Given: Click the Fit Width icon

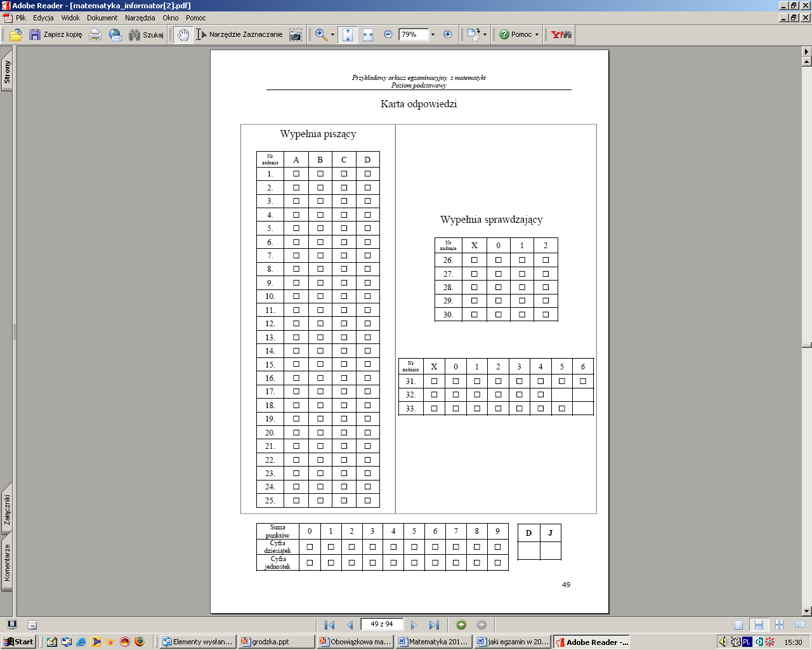Looking at the screenshot, I should [368, 35].
